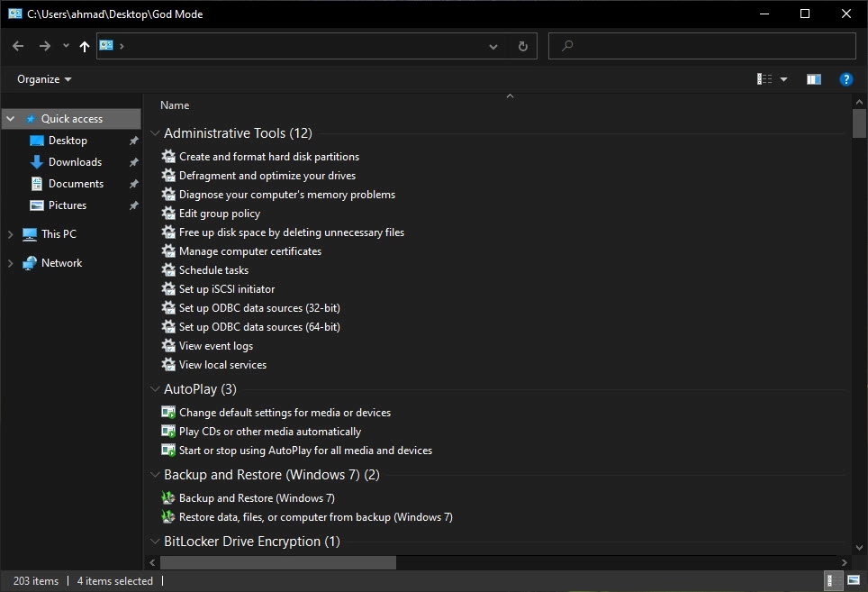Image resolution: width=868 pixels, height=592 pixels.
Task: Select Create and format hard disk partitions icon
Action: 168,156
